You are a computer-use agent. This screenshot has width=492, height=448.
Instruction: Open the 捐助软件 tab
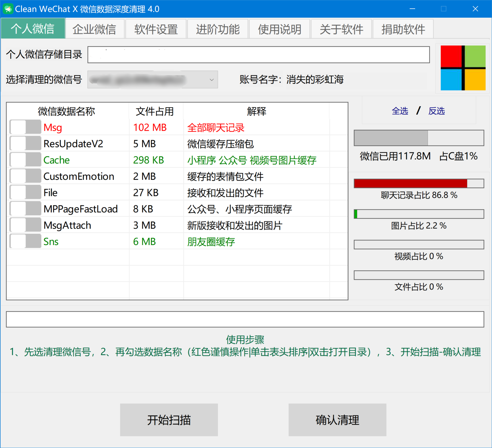[x=403, y=29]
